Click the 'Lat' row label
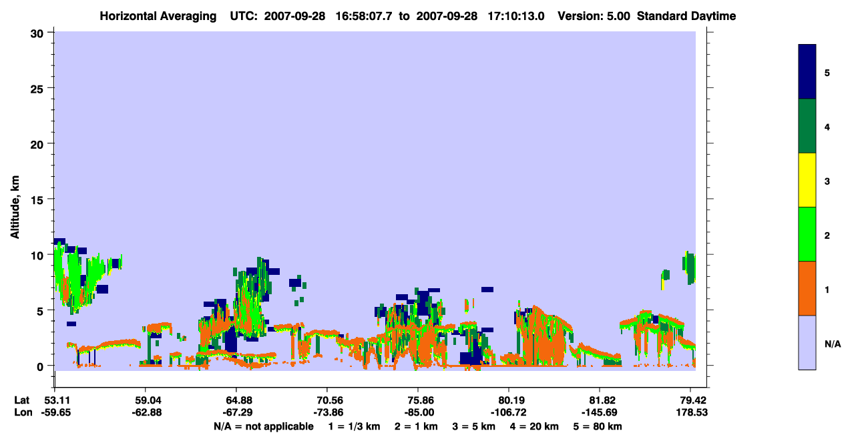This screenshot has height=445, width=868. 21,400
